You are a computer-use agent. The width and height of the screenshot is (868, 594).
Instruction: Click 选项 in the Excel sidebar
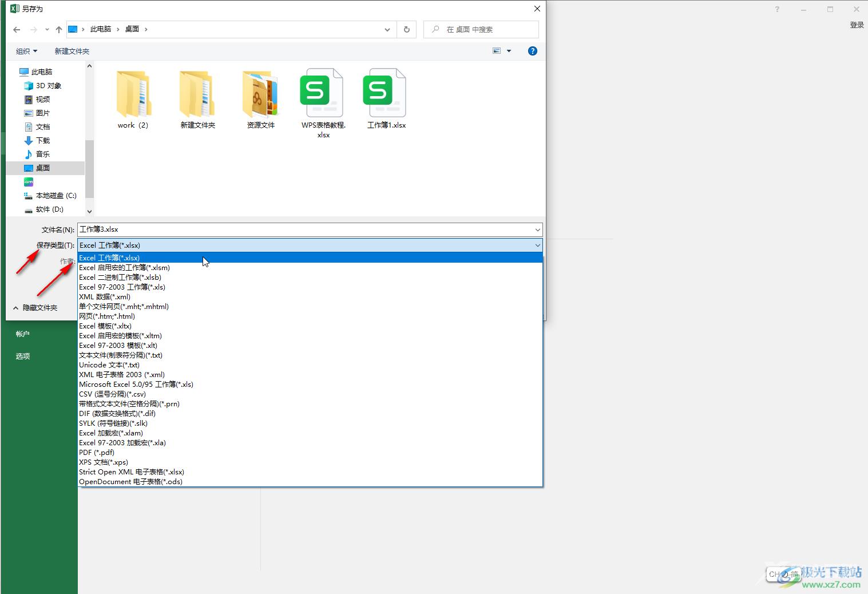click(x=23, y=356)
